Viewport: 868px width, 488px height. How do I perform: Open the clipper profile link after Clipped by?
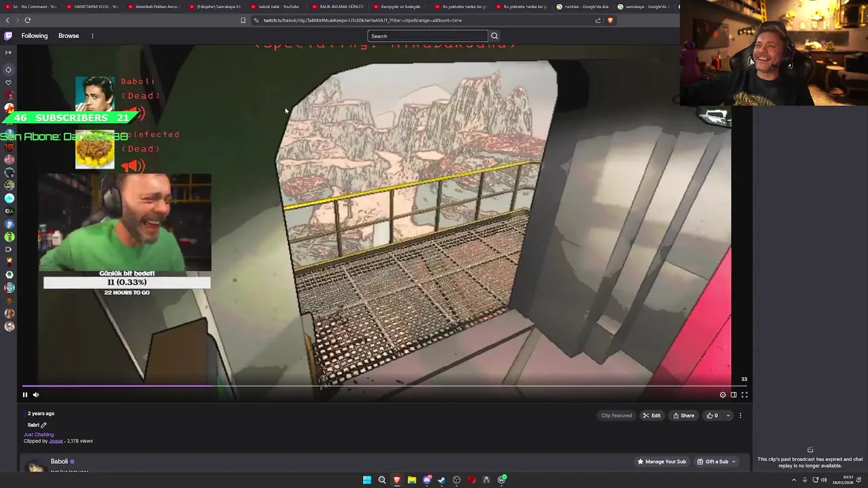[56, 441]
